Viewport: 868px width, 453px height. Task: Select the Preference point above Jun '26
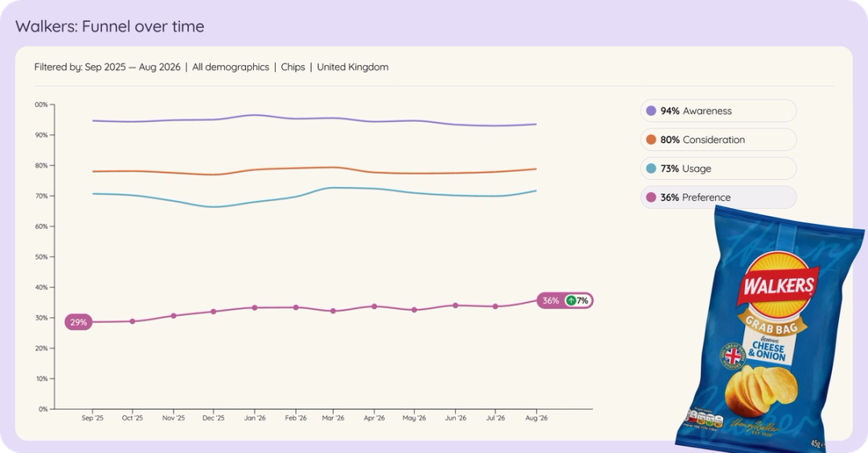456,305
